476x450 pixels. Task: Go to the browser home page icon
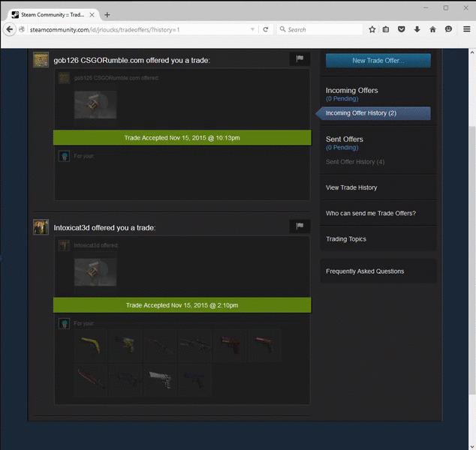pyautogui.click(x=433, y=29)
